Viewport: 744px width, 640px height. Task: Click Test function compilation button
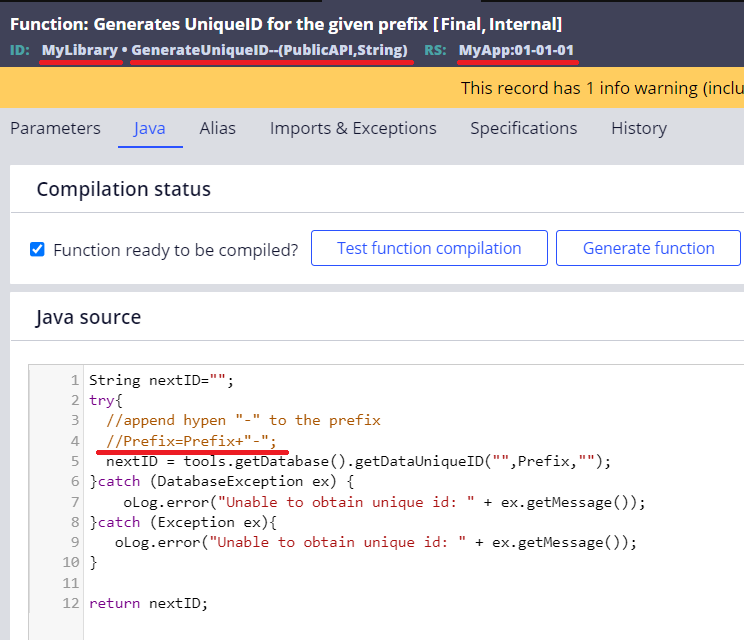(x=429, y=248)
